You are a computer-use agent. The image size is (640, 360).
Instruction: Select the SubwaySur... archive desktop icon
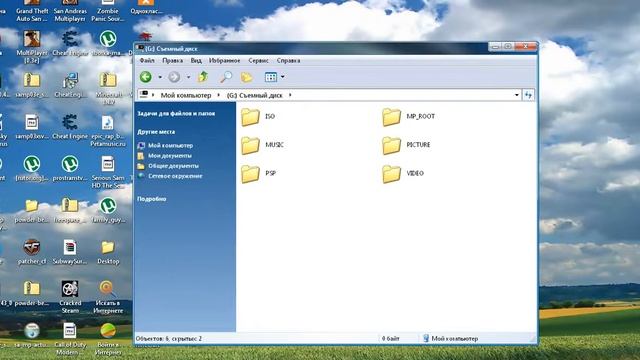click(70, 252)
